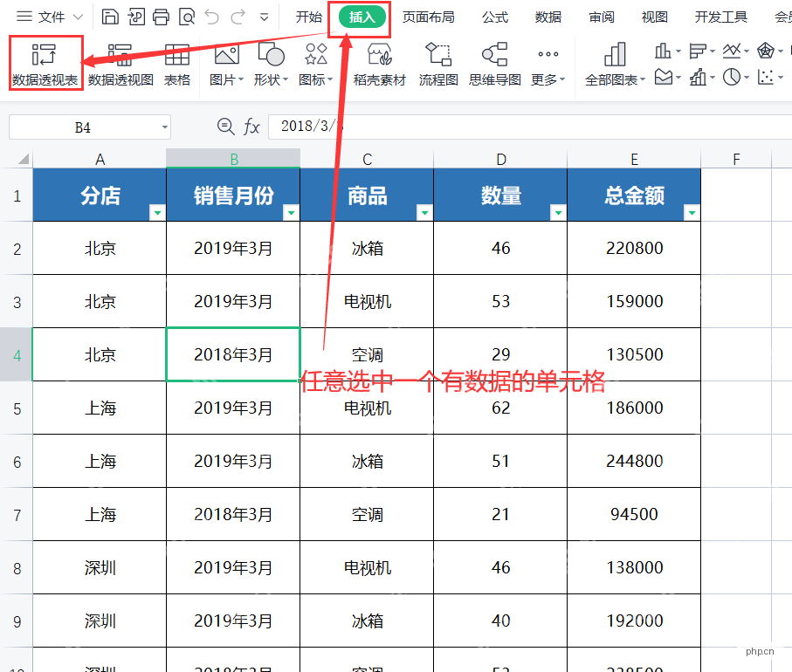The height and width of the screenshot is (672, 792).
Task: Select column E header
Action: pos(634,159)
